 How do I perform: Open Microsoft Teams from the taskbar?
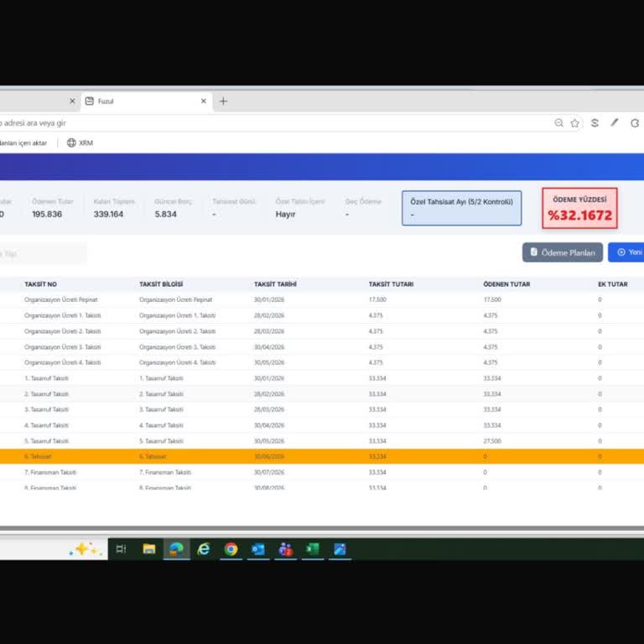(x=285, y=549)
